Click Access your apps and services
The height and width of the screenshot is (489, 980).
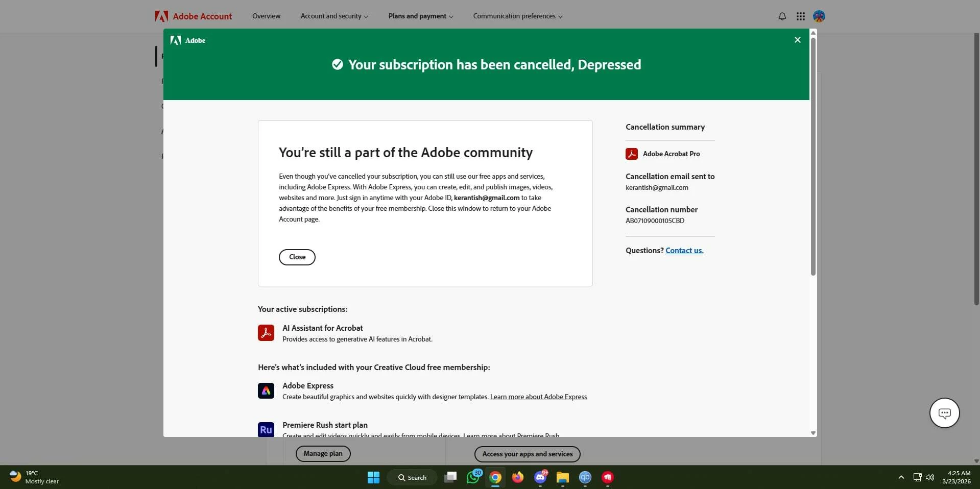(x=528, y=454)
